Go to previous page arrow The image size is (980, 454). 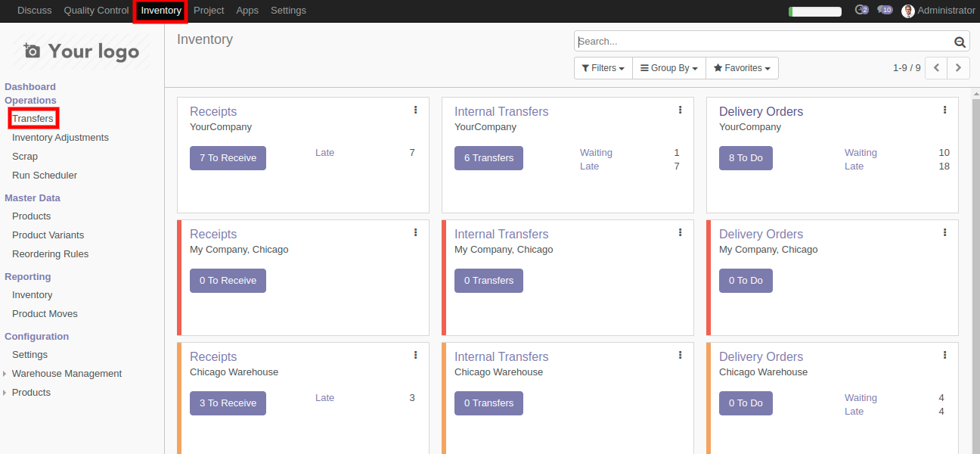936,68
